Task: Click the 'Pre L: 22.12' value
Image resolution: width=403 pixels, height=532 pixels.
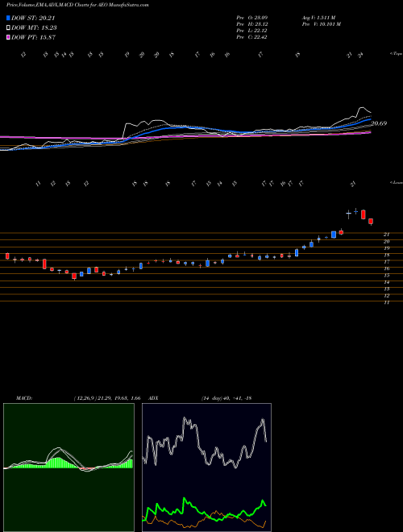Action: 251,31
